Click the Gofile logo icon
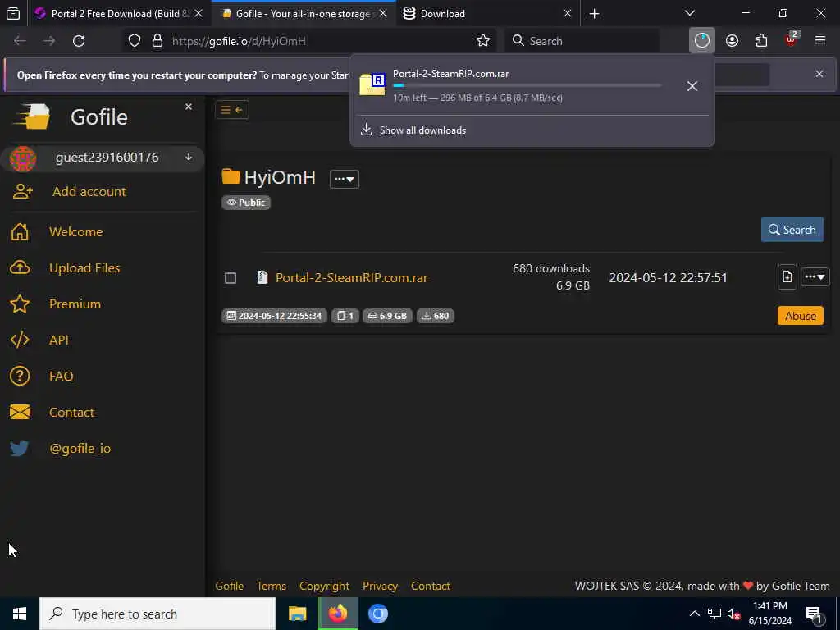Image resolution: width=840 pixels, height=630 pixels. (32, 116)
